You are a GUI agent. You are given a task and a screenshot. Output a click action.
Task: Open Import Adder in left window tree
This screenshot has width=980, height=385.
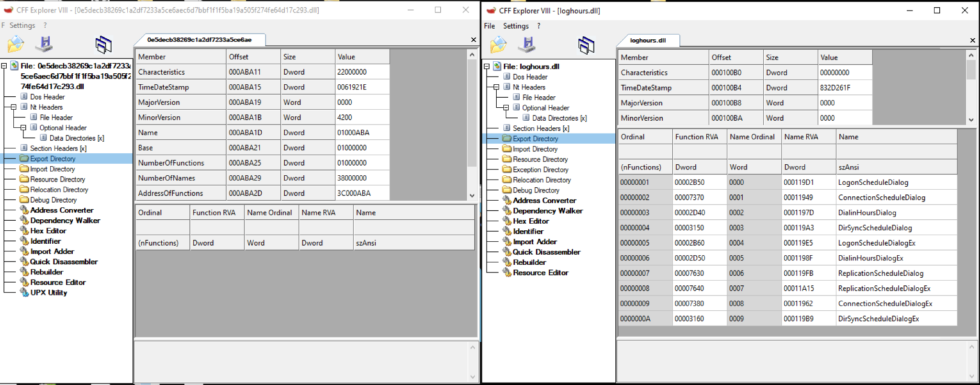(52, 251)
